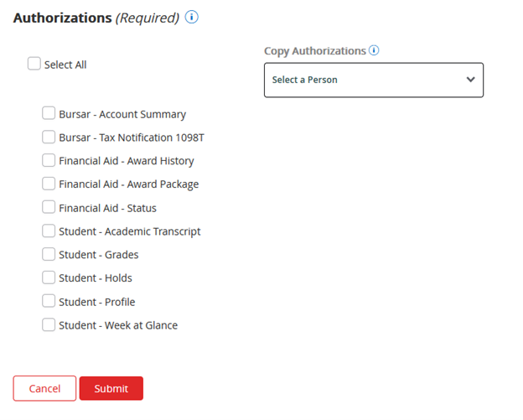Select Financial Aid - Award Package checkbox
Screen dimensions: 523x420
(x=49, y=184)
